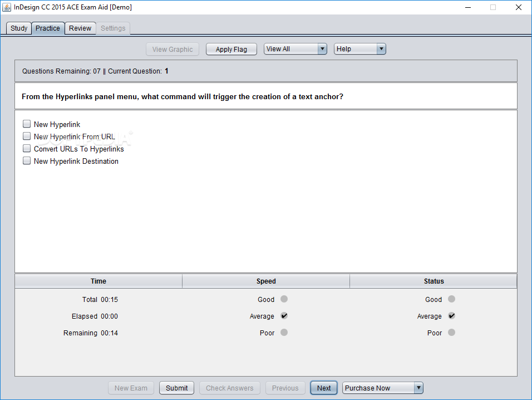Click the Apply Flag button

pos(231,49)
